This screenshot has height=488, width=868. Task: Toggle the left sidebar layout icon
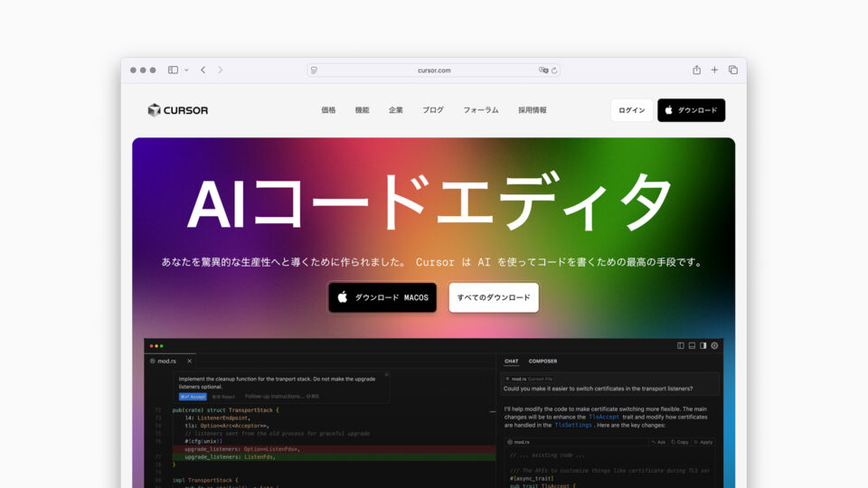[680, 345]
